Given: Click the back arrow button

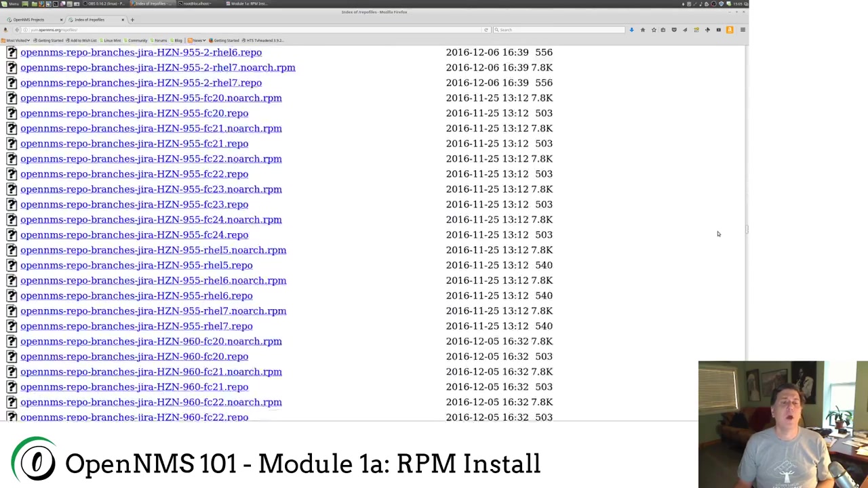Looking at the screenshot, I should [x=17, y=30].
